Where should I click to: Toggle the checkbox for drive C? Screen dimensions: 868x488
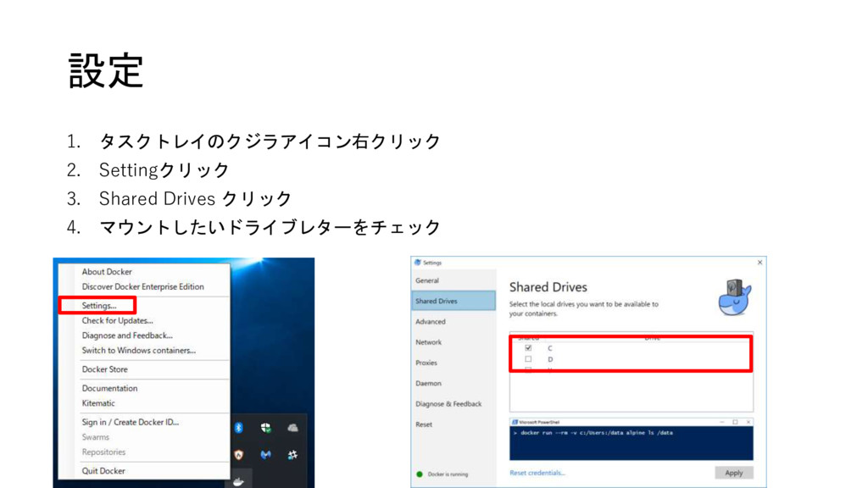coord(528,348)
